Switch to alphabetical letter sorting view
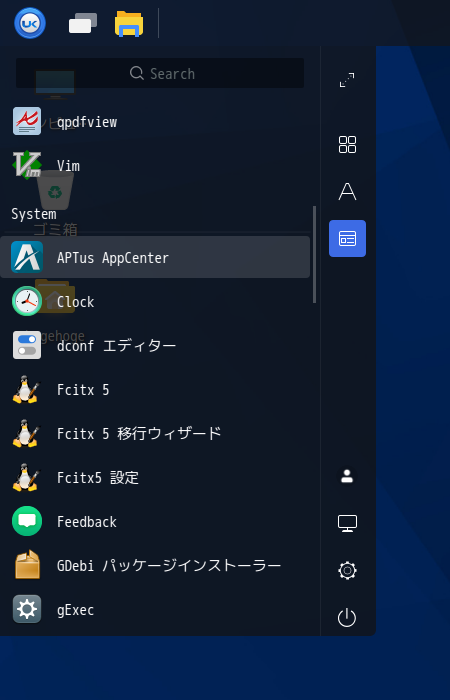Image resolution: width=450 pixels, height=700 pixels. click(x=347, y=192)
